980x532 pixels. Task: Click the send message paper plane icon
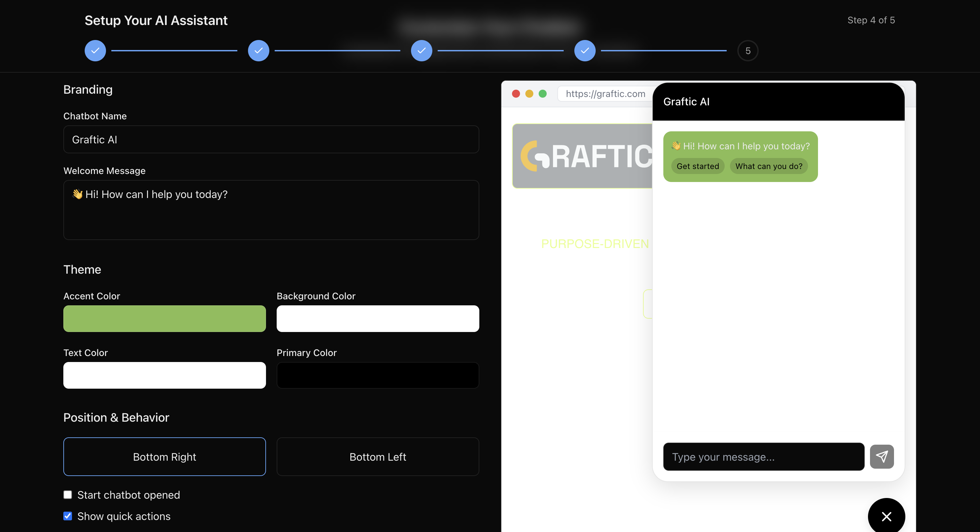tap(881, 456)
